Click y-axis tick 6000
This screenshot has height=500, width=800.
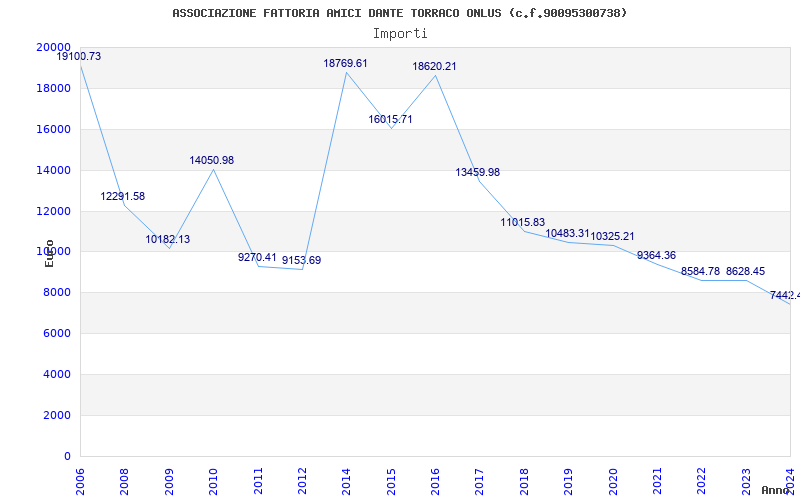pyautogui.click(x=57, y=334)
